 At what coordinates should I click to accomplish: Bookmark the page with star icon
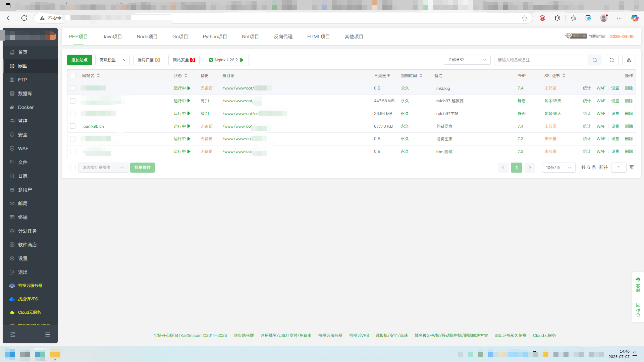[525, 18]
